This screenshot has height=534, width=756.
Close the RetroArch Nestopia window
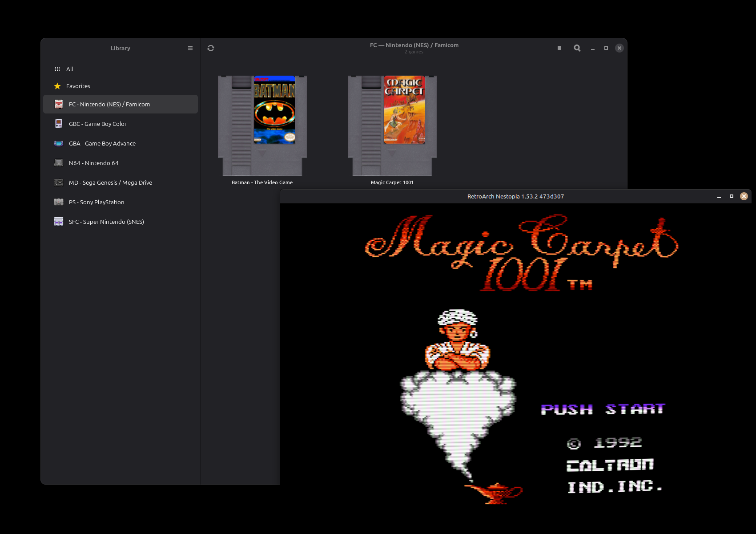pos(744,196)
